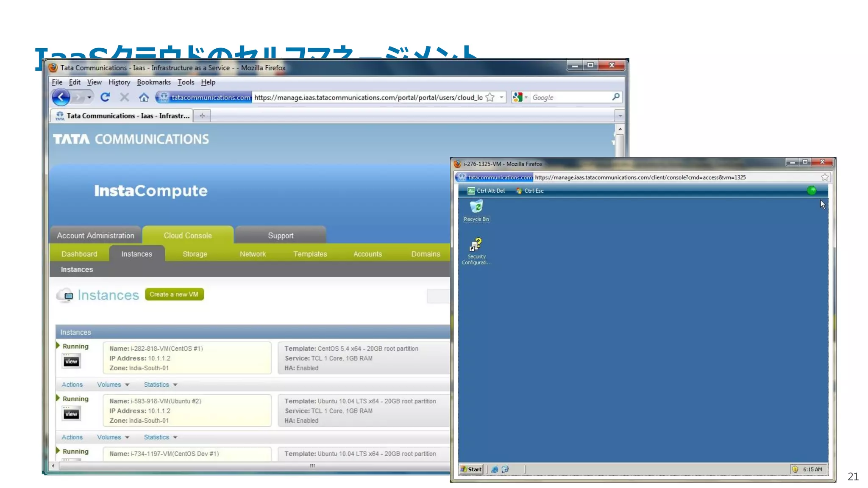Image resolution: width=868 pixels, height=488 pixels.
Task: Click the home icon in toolbar
Action: [144, 97]
